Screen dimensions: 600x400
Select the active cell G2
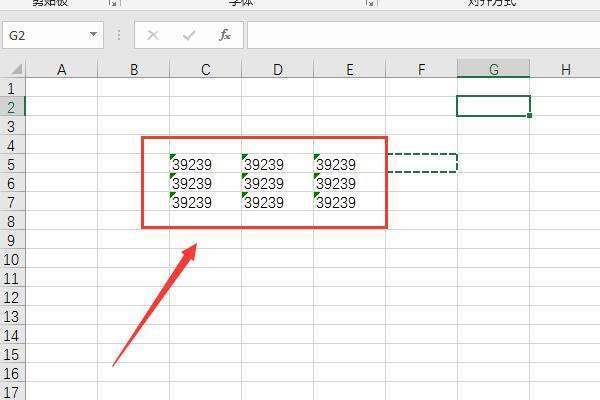(493, 106)
